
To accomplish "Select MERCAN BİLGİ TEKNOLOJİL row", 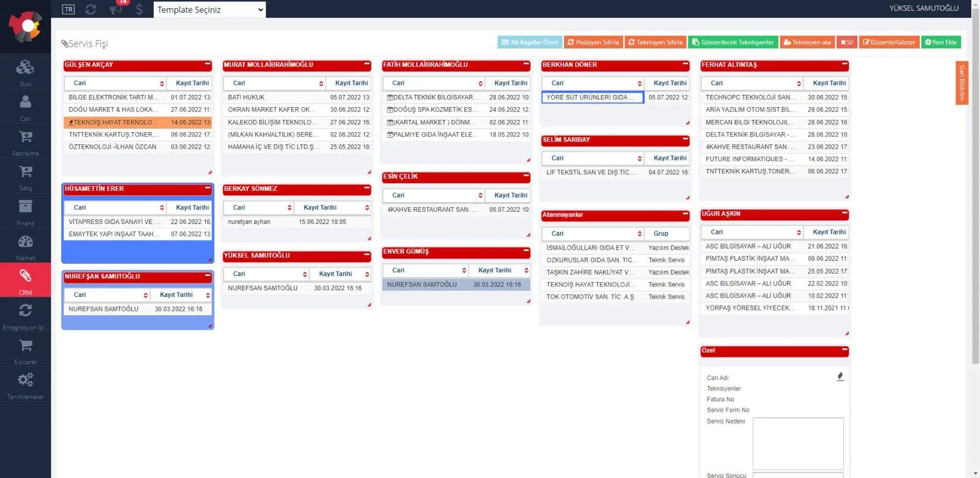I will 775,122.
